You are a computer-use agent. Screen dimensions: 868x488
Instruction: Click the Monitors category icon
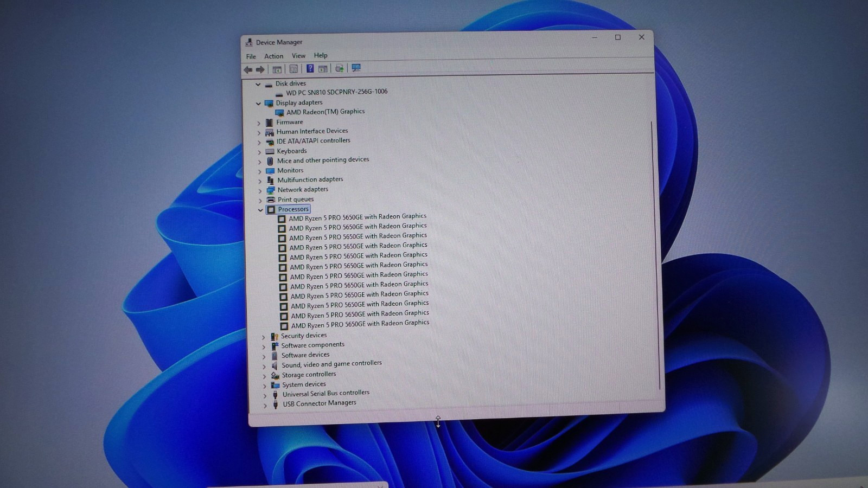click(x=271, y=171)
